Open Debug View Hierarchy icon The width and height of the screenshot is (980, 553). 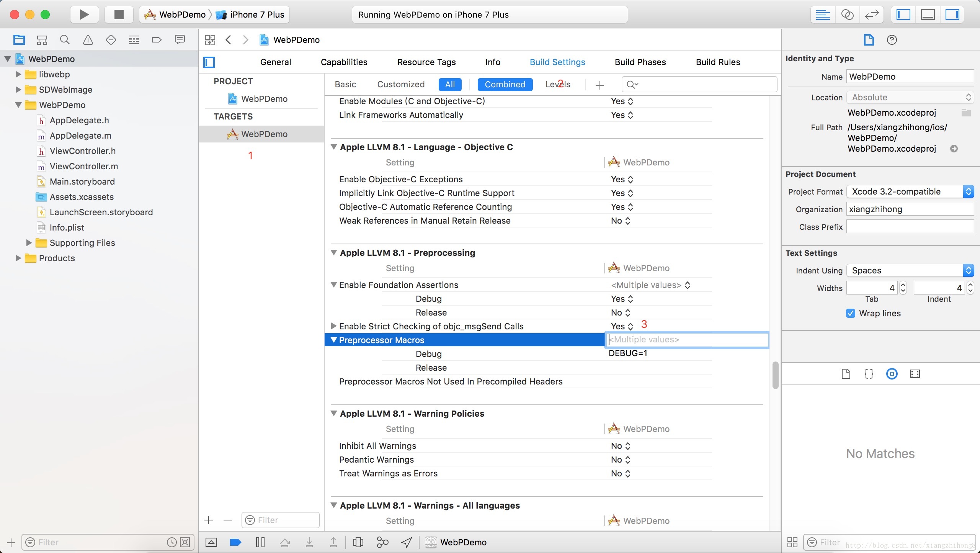pyautogui.click(x=358, y=542)
